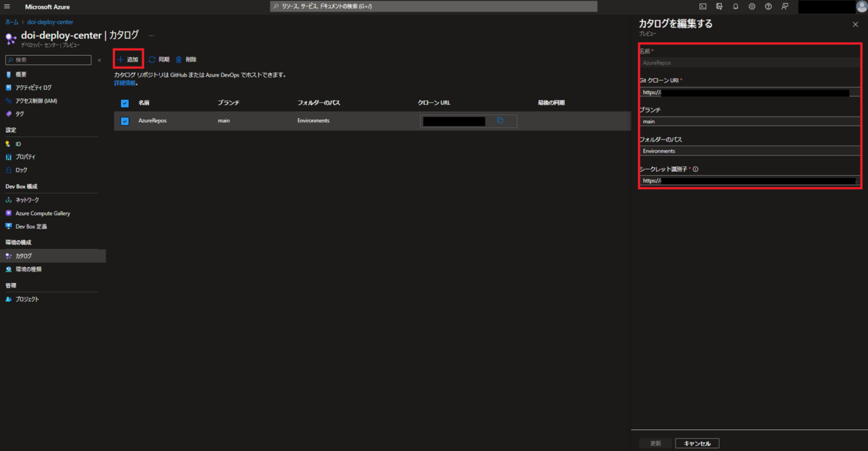
Task: Click the クローン URL column header
Action: (434, 103)
